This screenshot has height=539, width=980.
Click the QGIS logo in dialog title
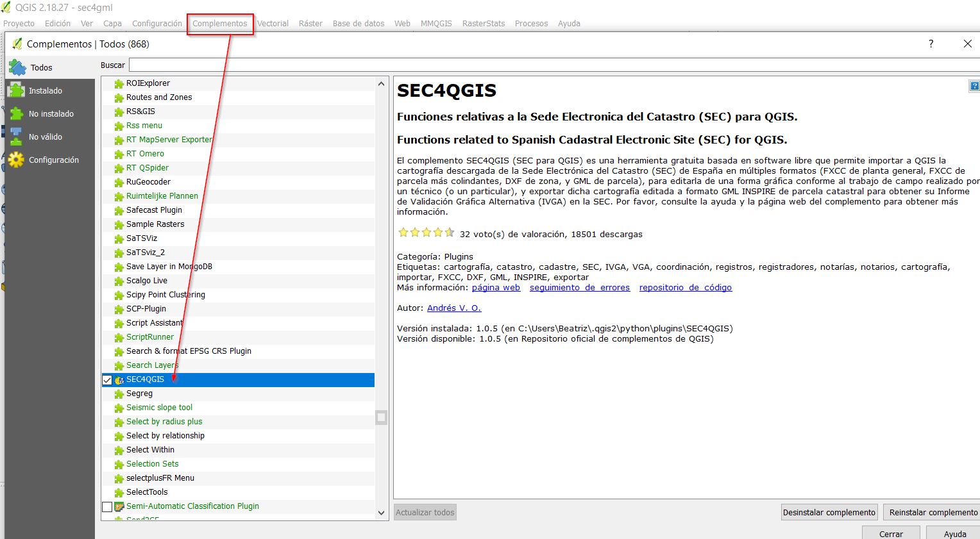17,44
